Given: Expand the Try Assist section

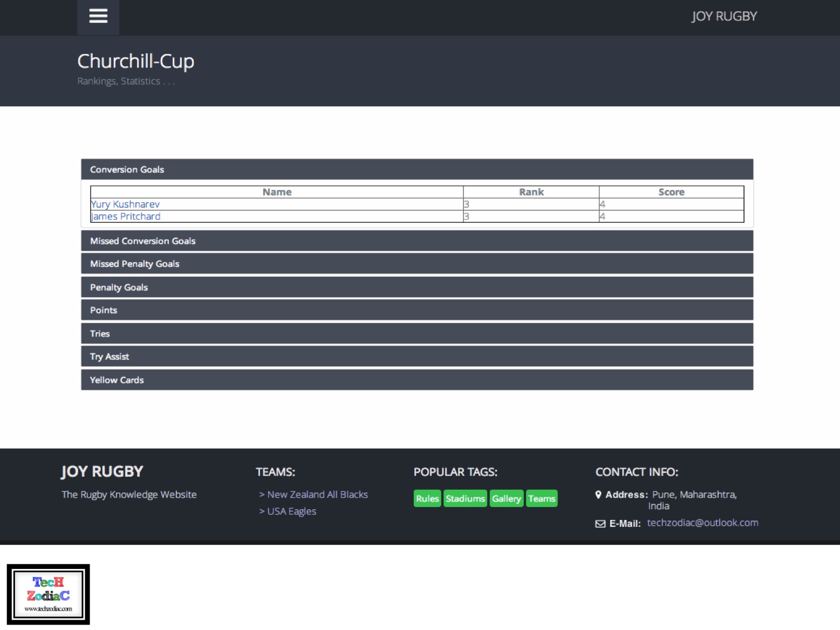Looking at the screenshot, I should pyautogui.click(x=417, y=357).
